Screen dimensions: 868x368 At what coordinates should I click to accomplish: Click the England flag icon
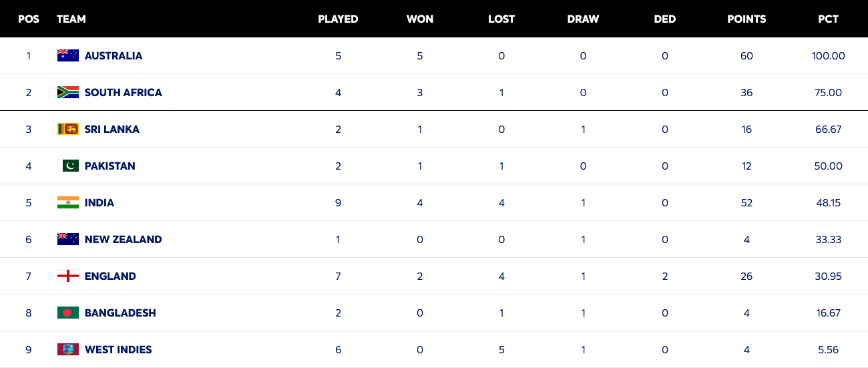point(68,276)
